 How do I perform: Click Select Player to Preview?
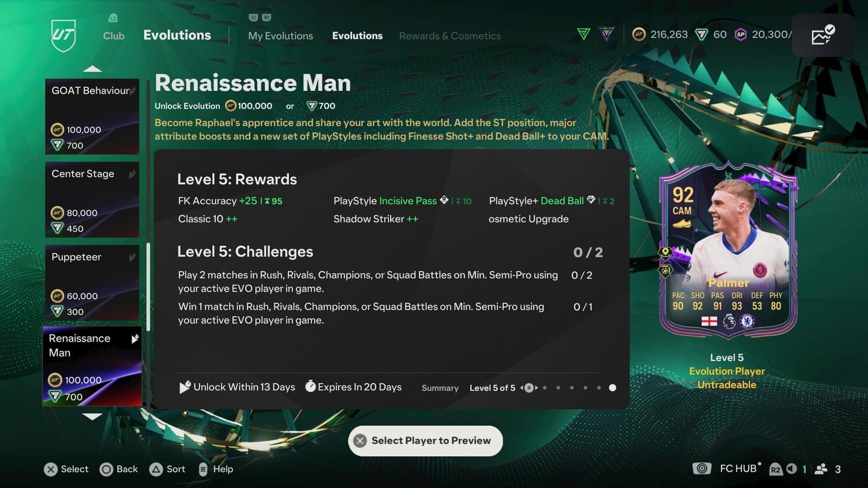425,440
